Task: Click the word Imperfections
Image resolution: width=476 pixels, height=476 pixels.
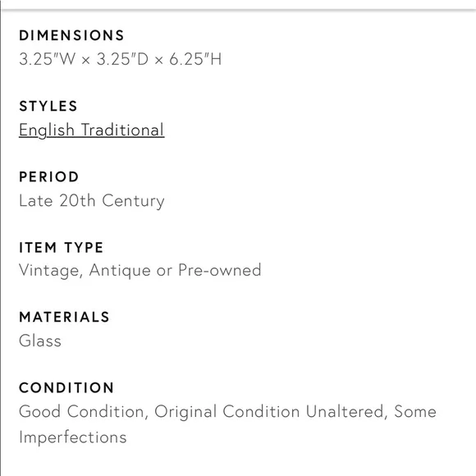Action: coord(72,437)
